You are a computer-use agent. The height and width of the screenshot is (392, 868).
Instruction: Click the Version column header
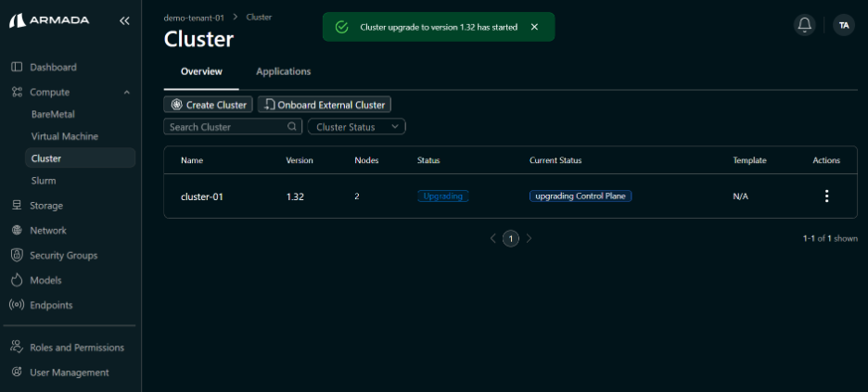coord(300,160)
